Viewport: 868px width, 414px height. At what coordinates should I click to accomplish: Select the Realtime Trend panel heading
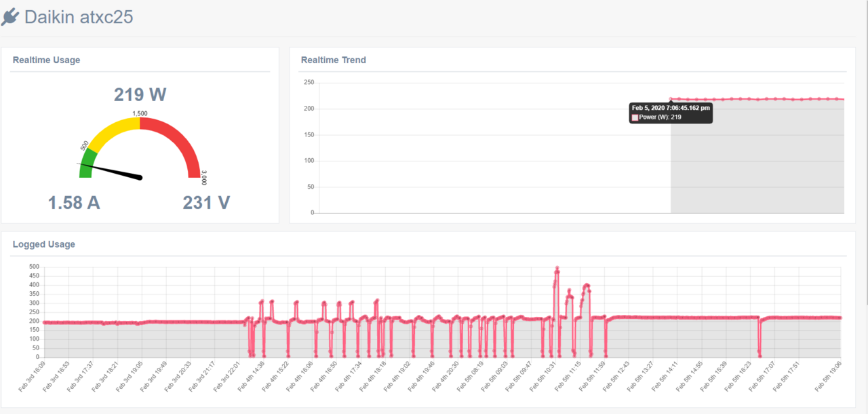(x=333, y=60)
